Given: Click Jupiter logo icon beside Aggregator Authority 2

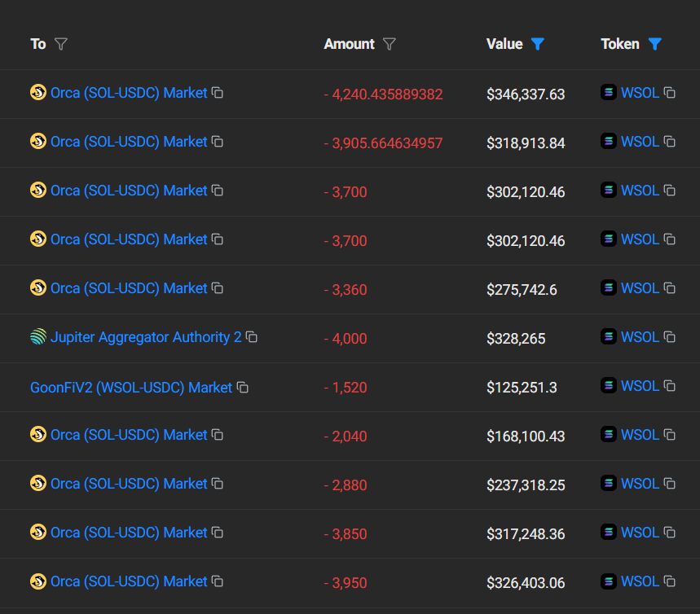Looking at the screenshot, I should 38,336.
